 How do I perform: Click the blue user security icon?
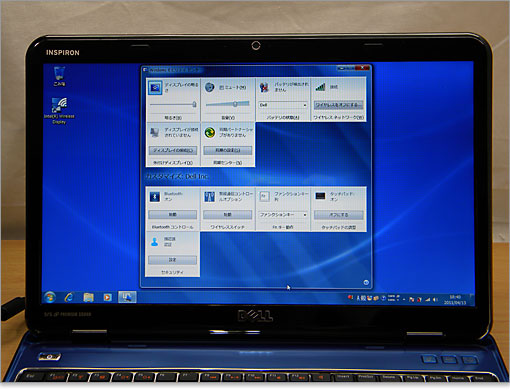coord(154,242)
